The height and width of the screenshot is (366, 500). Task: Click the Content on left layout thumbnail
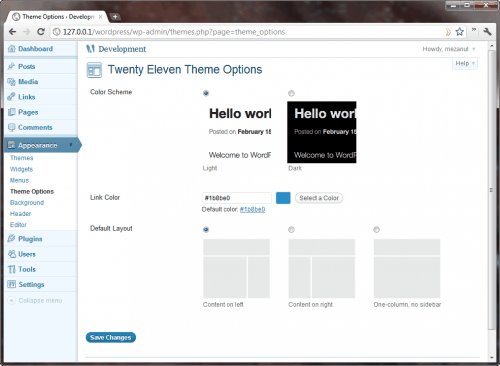point(236,268)
